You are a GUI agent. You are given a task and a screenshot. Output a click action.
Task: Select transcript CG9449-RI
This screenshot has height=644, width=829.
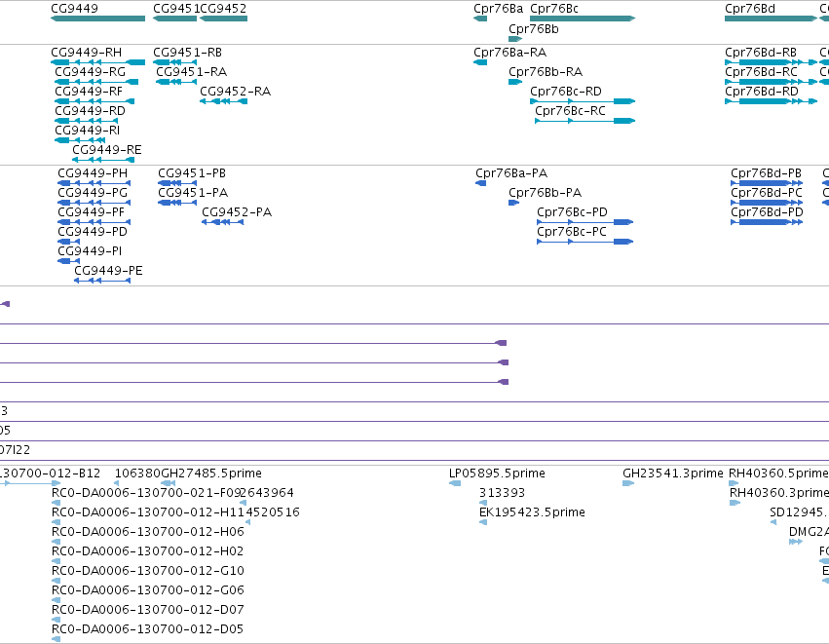pos(88,131)
